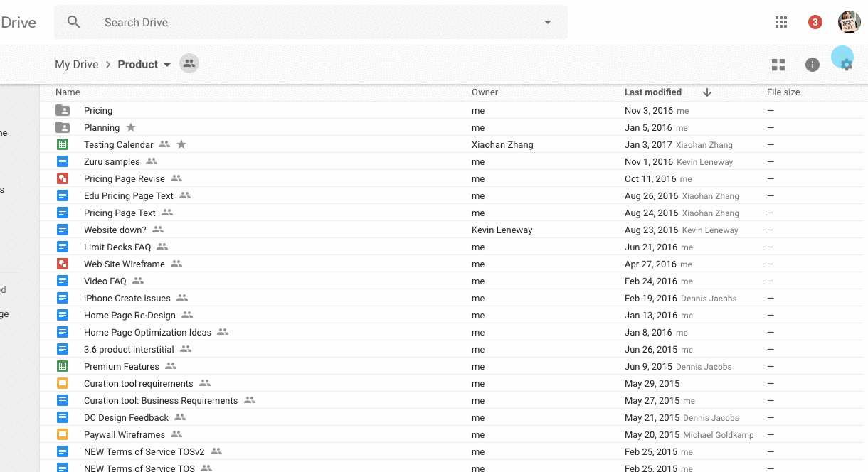The width and height of the screenshot is (868, 472).
Task: Select the Pricing folder row
Action: point(98,111)
